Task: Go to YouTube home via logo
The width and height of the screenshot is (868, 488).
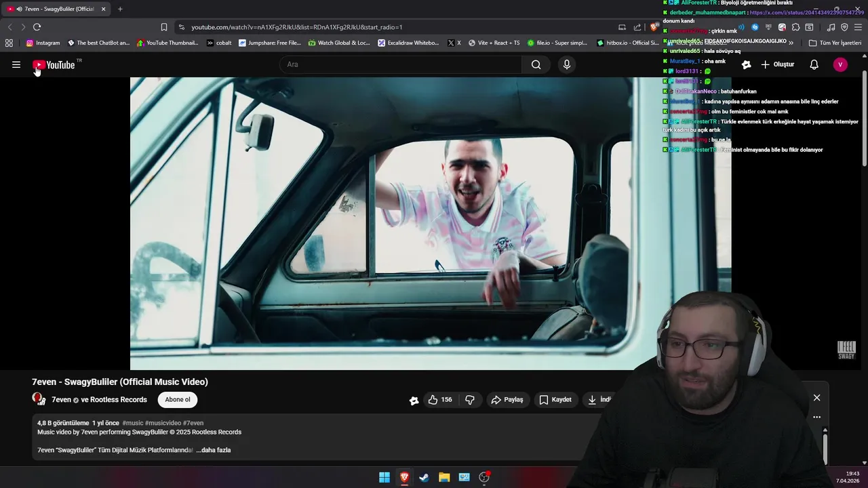Action: pyautogui.click(x=54, y=65)
